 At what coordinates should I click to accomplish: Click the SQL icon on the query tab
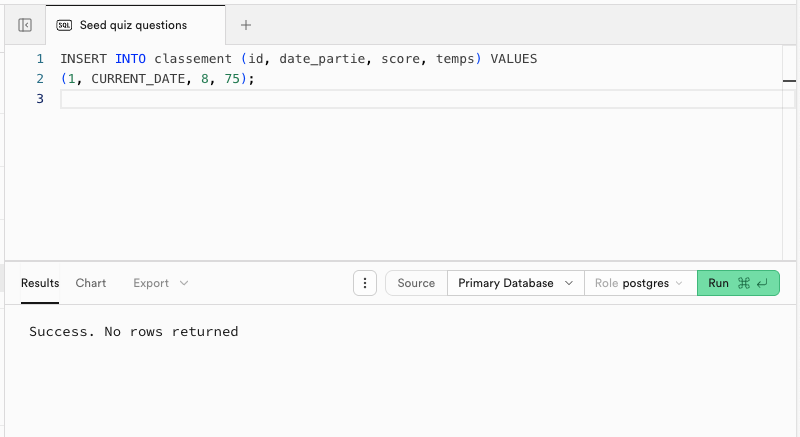point(64,25)
